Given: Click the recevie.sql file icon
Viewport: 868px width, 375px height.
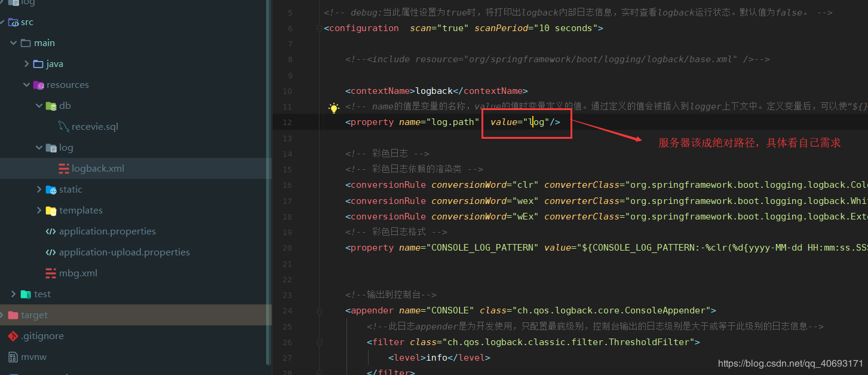Looking at the screenshot, I should (x=64, y=127).
